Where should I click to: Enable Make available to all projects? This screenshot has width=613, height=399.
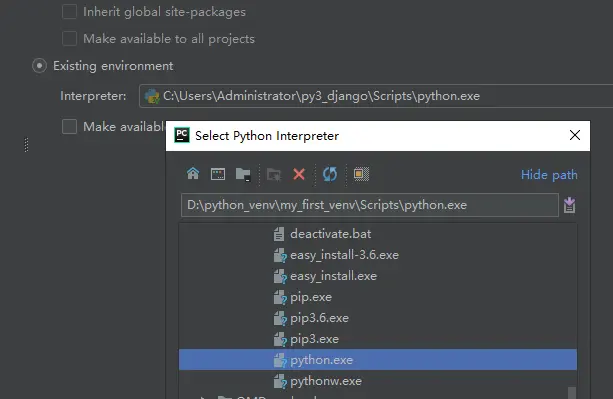(70, 39)
